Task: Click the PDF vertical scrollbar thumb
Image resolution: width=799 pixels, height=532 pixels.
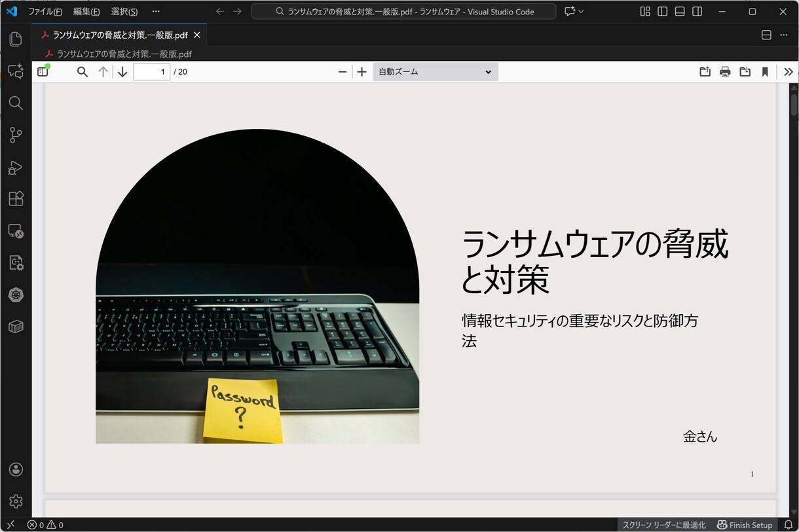Action: coord(794,105)
